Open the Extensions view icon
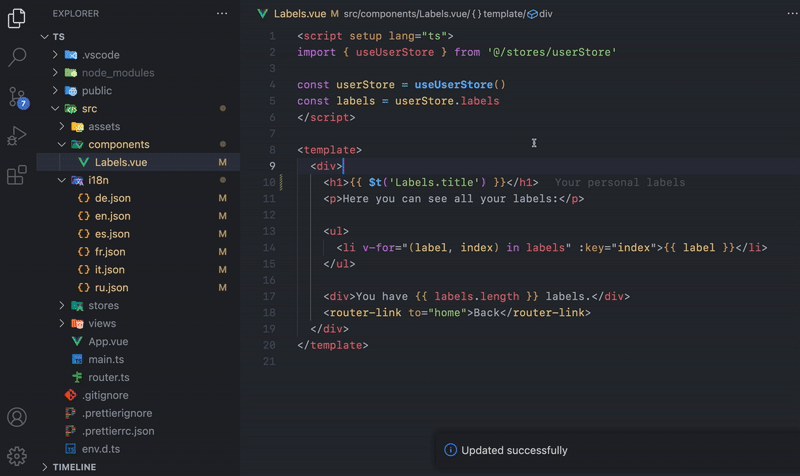800x476 pixels. point(16,175)
